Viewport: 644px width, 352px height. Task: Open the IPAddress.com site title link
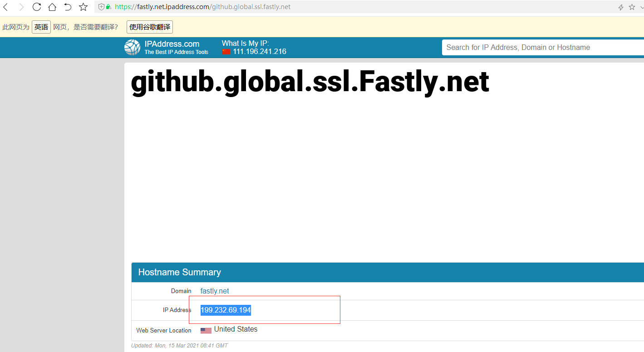click(172, 44)
